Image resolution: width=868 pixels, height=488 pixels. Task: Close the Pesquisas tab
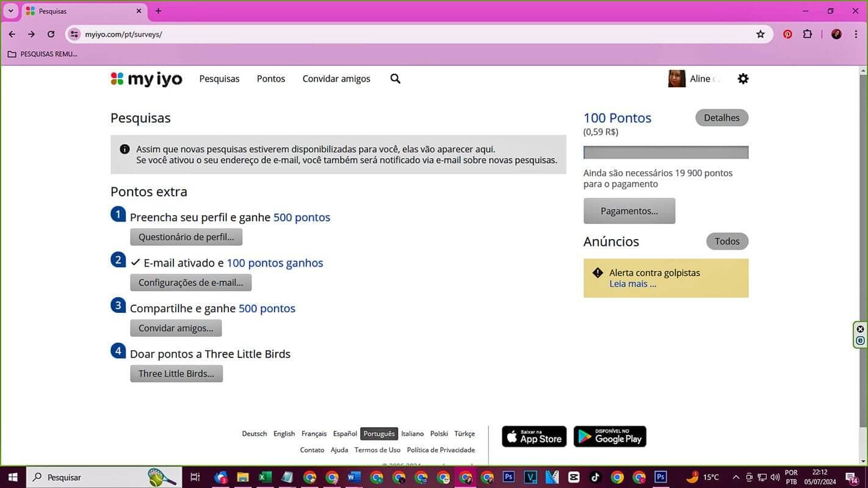(139, 11)
